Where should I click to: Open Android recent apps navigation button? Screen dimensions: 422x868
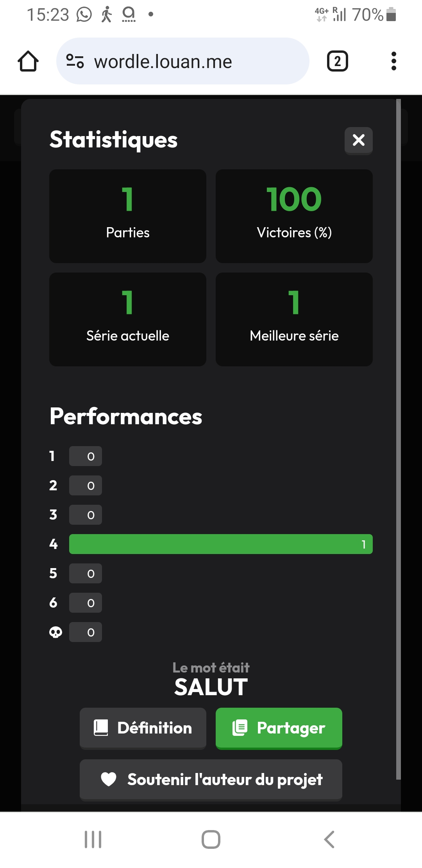[93, 839]
